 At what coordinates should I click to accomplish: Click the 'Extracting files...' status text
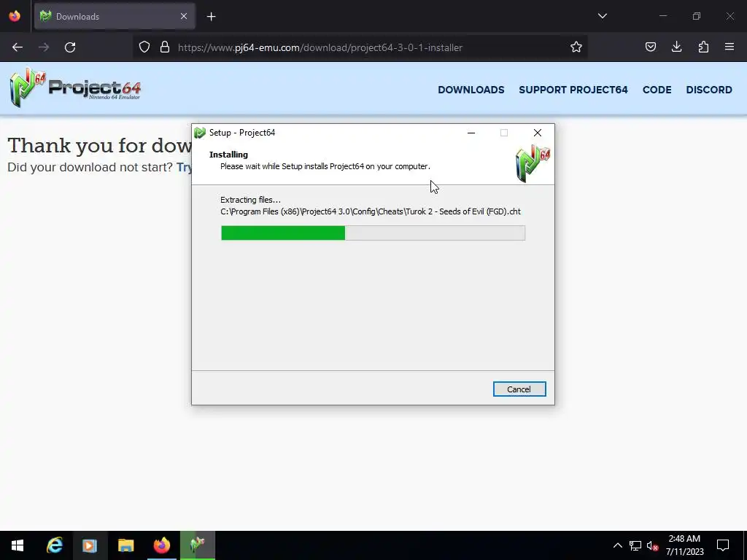click(251, 200)
